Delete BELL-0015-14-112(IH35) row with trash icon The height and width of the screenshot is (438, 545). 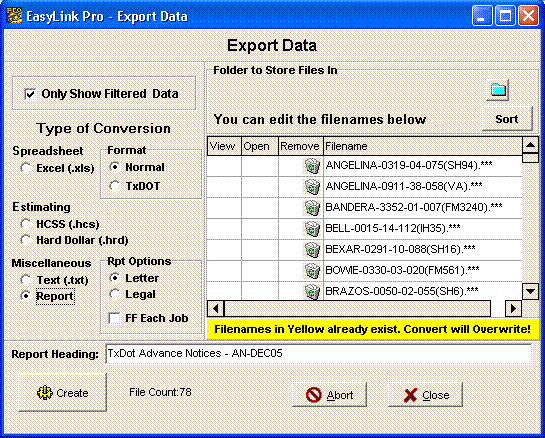pyautogui.click(x=312, y=228)
